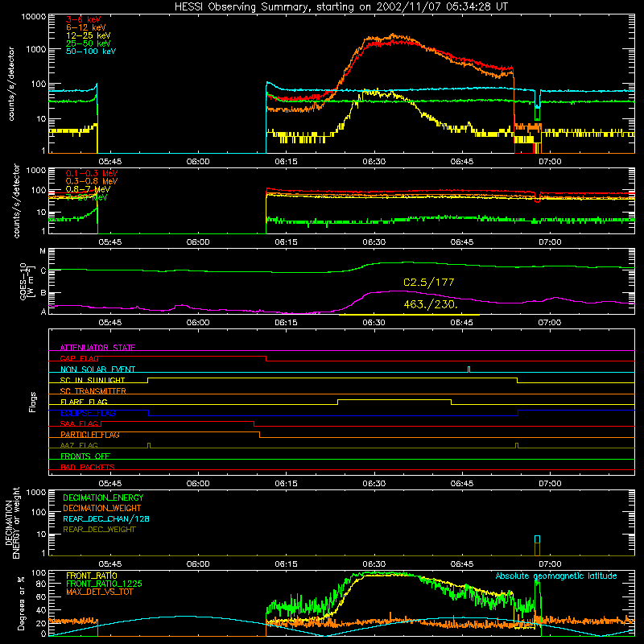Click the DECIMATION ENERGY or weight axis label
The image size is (644, 644).
pyautogui.click(x=12, y=523)
